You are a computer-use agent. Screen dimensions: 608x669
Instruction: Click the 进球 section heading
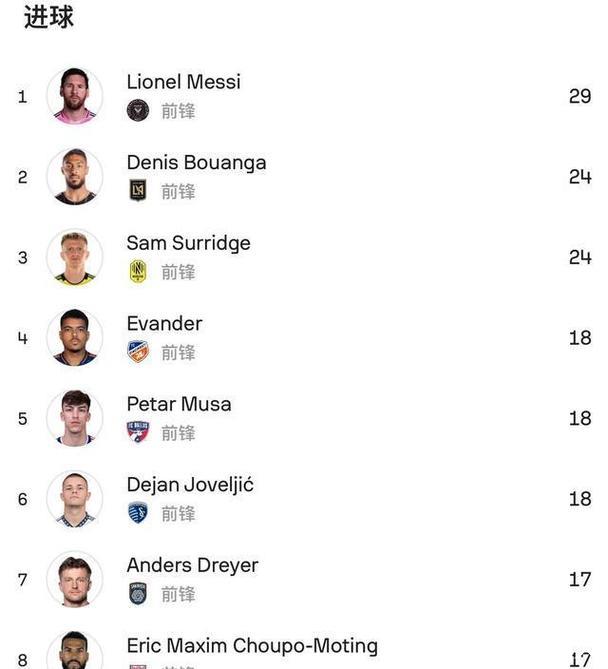(48, 17)
